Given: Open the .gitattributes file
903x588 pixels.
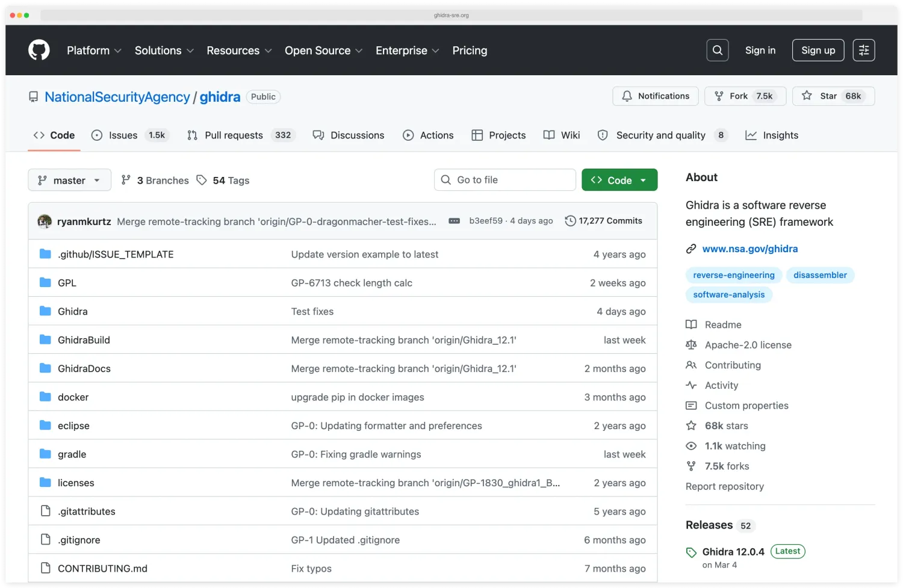Looking at the screenshot, I should click(87, 512).
